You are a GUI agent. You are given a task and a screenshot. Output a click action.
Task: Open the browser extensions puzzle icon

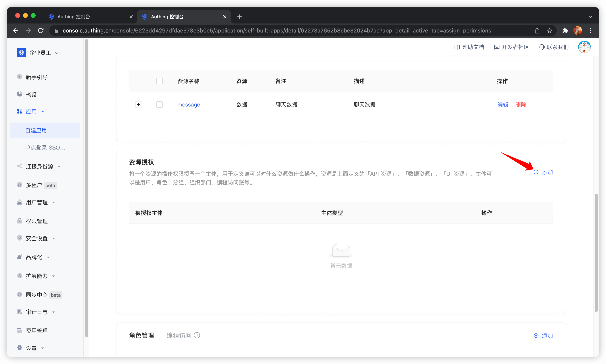[x=565, y=30]
